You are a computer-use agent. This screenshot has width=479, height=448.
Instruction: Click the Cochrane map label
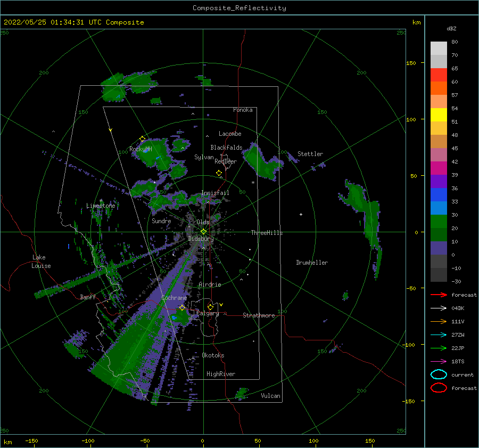coord(174,298)
